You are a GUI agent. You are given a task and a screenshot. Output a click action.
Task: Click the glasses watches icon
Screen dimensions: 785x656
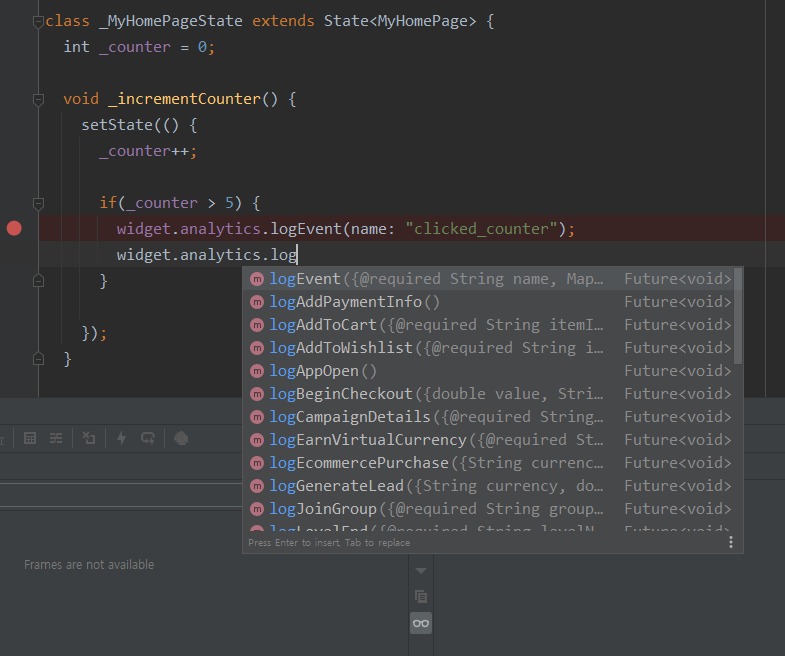[421, 623]
